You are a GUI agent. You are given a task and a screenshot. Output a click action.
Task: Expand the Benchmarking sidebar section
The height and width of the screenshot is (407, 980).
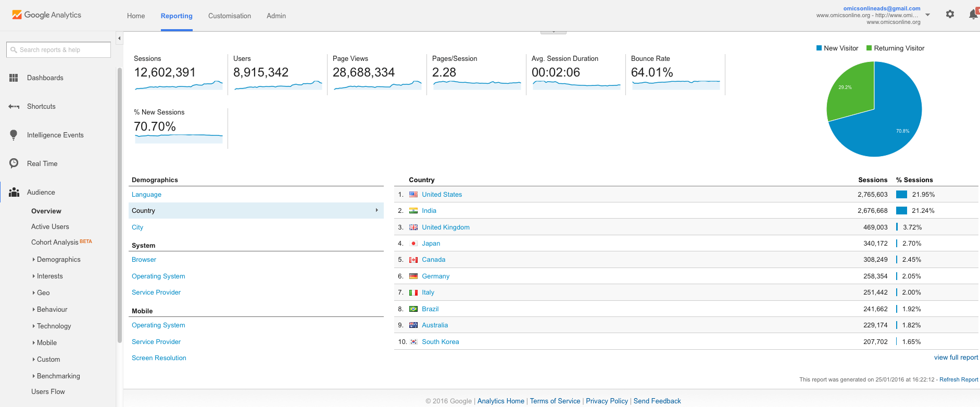point(58,376)
